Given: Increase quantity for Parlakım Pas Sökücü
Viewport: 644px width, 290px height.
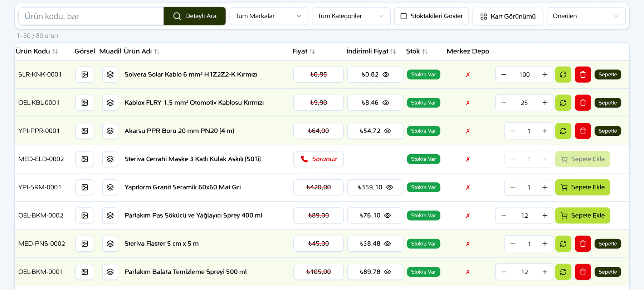Looking at the screenshot, I should 545,216.
